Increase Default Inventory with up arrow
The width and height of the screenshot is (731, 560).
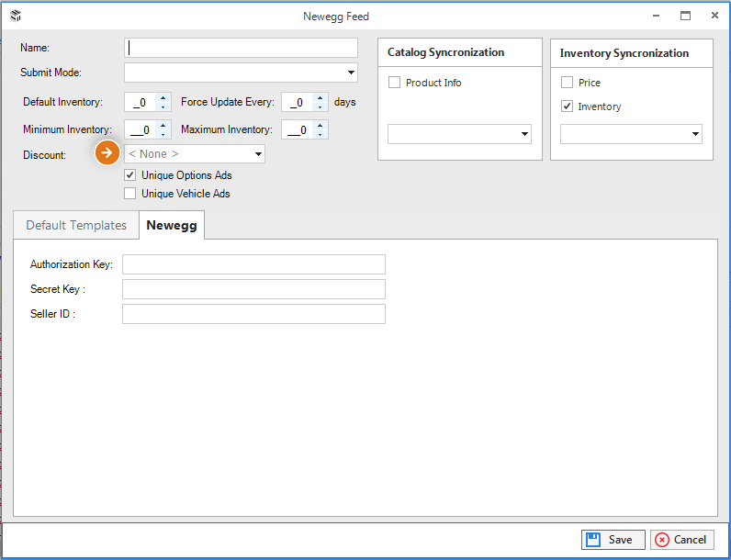click(163, 97)
